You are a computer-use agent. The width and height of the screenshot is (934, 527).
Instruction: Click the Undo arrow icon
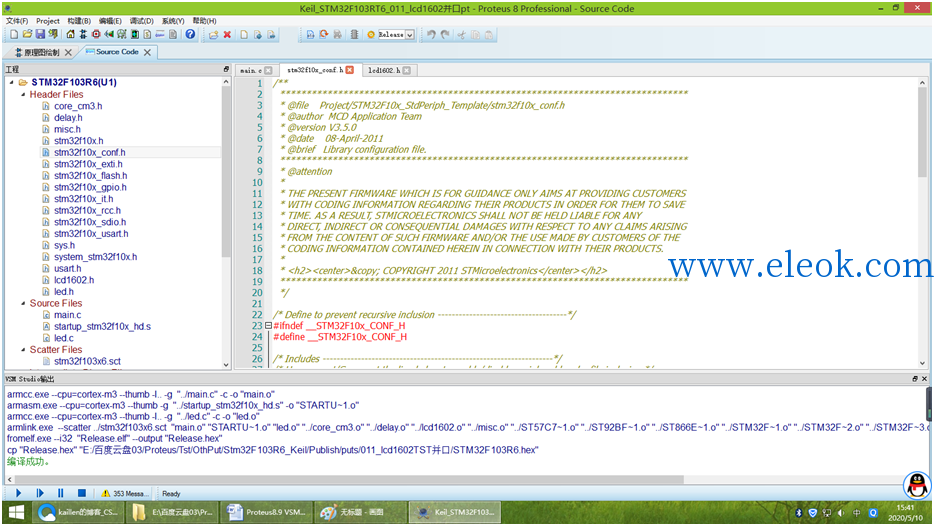coord(431,35)
